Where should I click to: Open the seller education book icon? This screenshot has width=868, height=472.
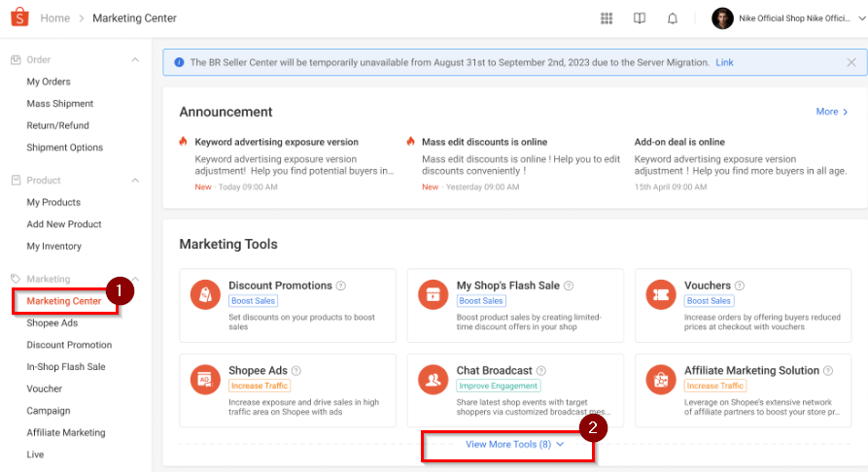click(x=640, y=18)
